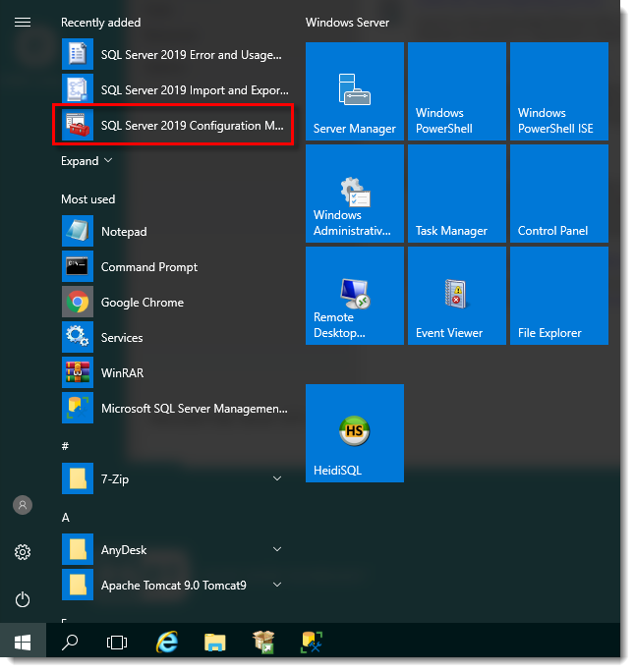Open Notepad from Most used

pyautogui.click(x=175, y=234)
